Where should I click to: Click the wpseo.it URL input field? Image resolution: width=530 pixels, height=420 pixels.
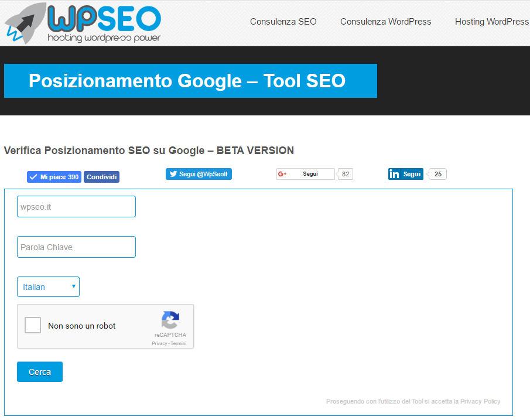click(x=76, y=206)
